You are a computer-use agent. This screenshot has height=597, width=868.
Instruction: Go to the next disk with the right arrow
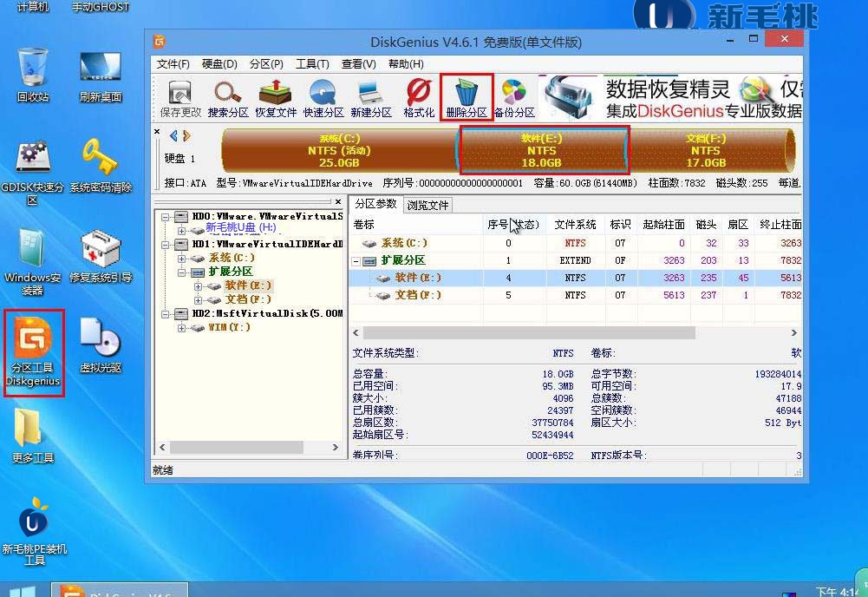point(186,135)
